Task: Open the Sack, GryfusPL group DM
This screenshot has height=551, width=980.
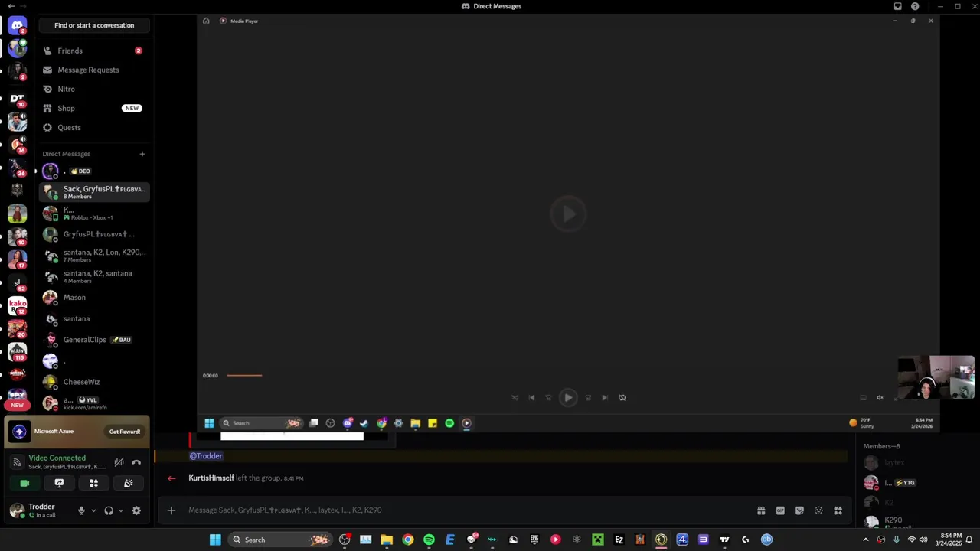Action: pos(93,192)
